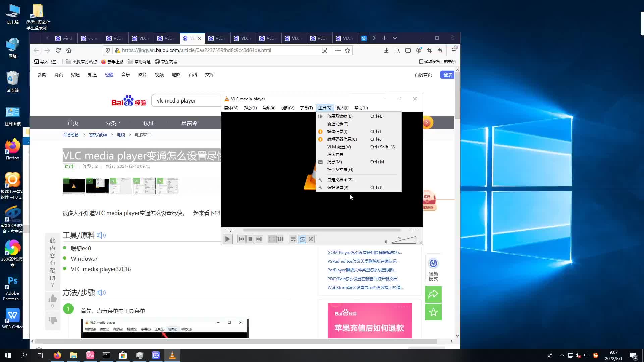Open page actions three-dot menu
The image size is (644, 362).
pos(338,50)
